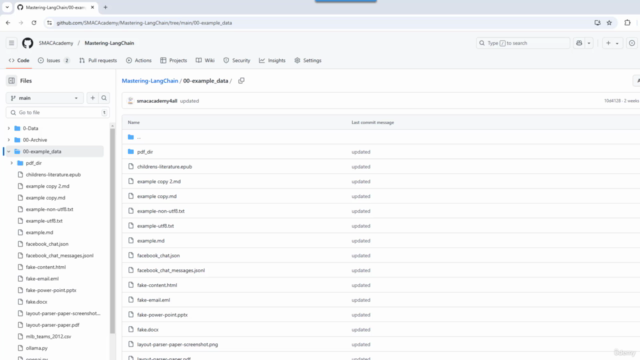This screenshot has width=640, height=360.
Task: Click the create new plus icon in header
Action: pos(608,43)
